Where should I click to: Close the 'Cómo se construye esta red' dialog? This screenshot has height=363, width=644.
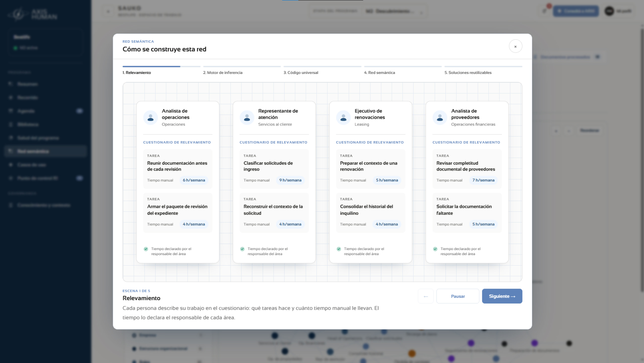(515, 46)
